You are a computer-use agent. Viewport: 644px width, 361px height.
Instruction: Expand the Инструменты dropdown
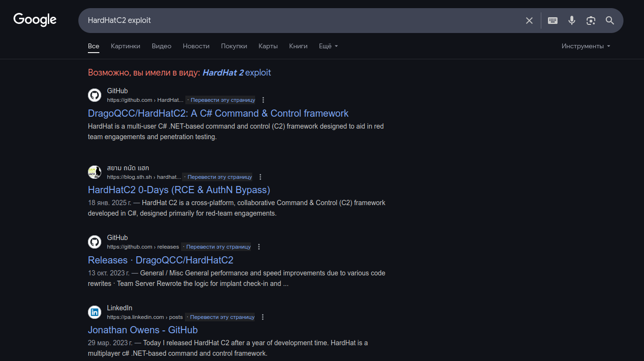[586, 46]
